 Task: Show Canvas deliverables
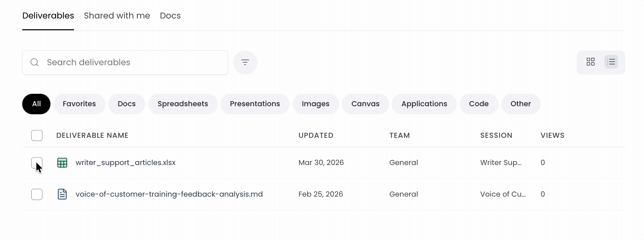[x=365, y=104]
